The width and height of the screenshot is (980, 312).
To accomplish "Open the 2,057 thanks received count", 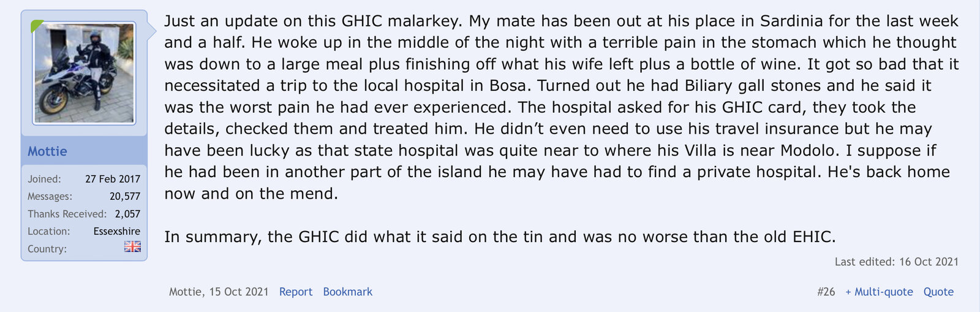I will point(127,214).
